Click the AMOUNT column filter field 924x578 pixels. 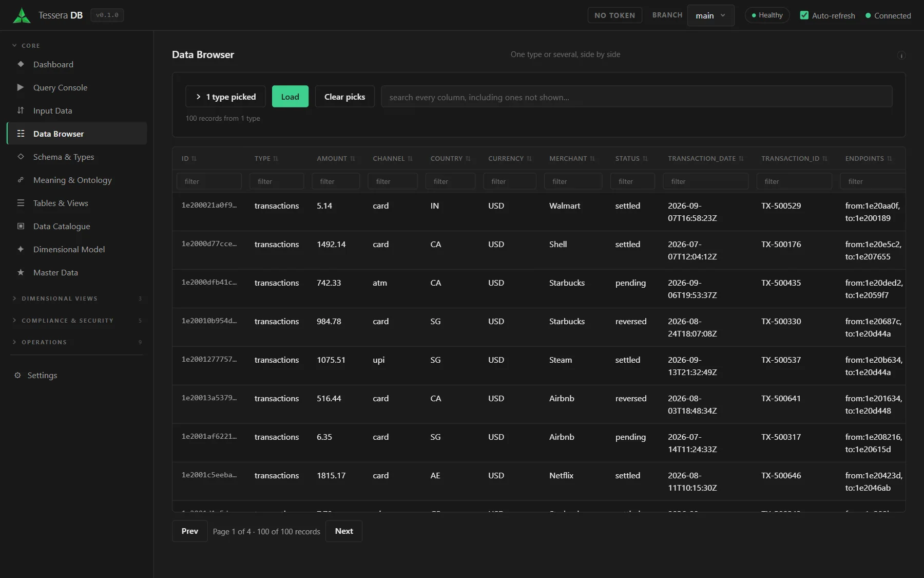point(336,181)
